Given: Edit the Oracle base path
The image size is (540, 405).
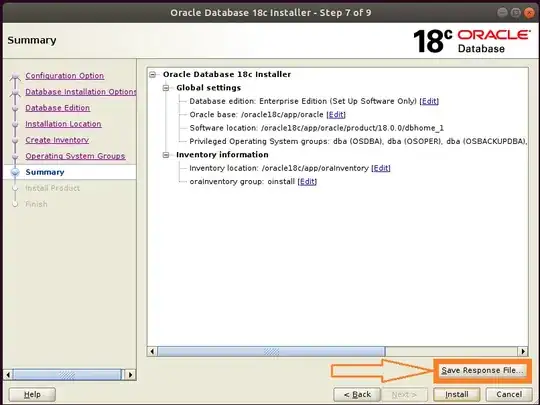Looking at the screenshot, I should coord(336,115).
